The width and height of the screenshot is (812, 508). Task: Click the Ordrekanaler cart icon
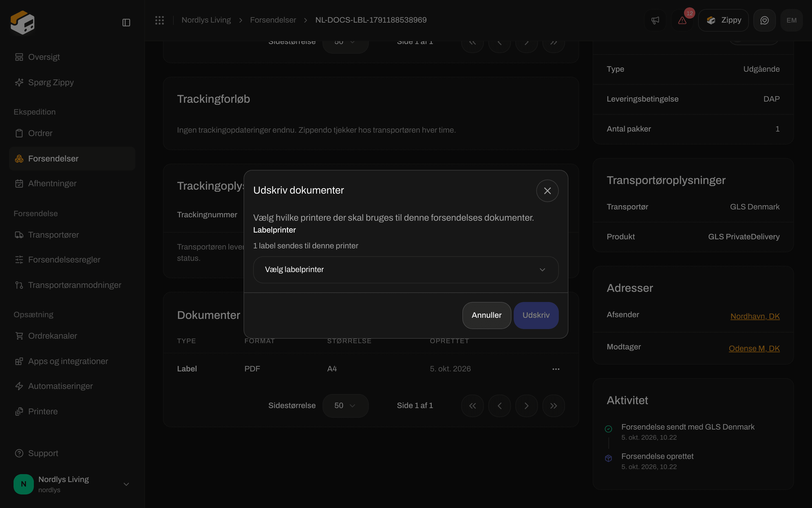click(19, 336)
